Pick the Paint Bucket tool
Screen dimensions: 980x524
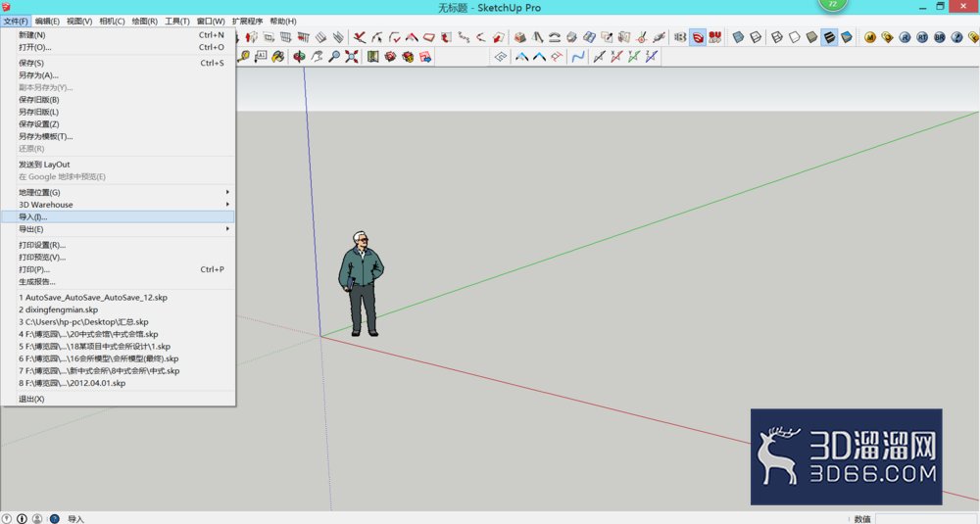(x=278, y=56)
